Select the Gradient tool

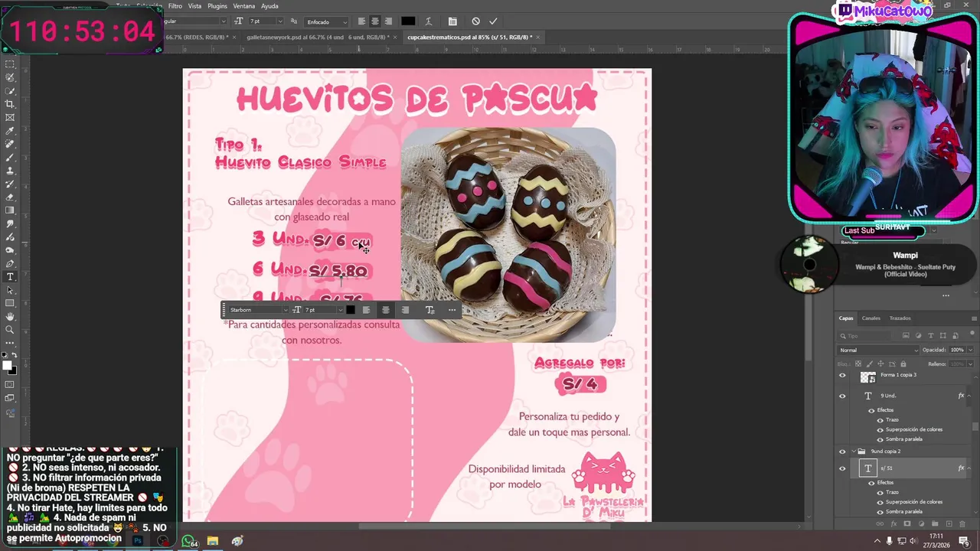click(x=10, y=210)
